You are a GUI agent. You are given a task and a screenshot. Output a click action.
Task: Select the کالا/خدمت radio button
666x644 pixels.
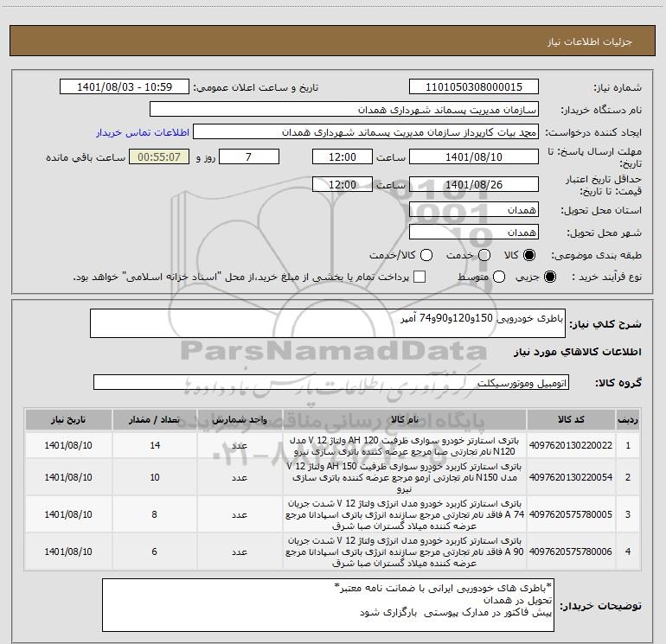tap(426, 255)
